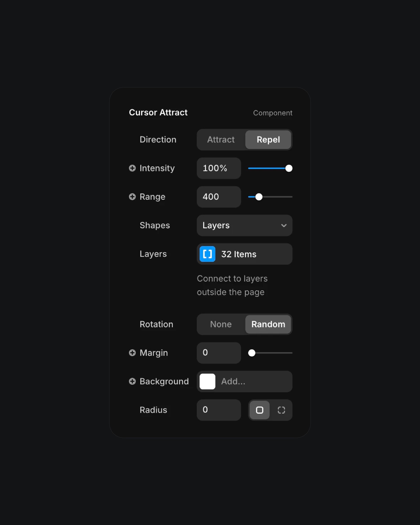This screenshot has width=420, height=525.
Task: Switch Direction to Attract
Action: (x=221, y=140)
